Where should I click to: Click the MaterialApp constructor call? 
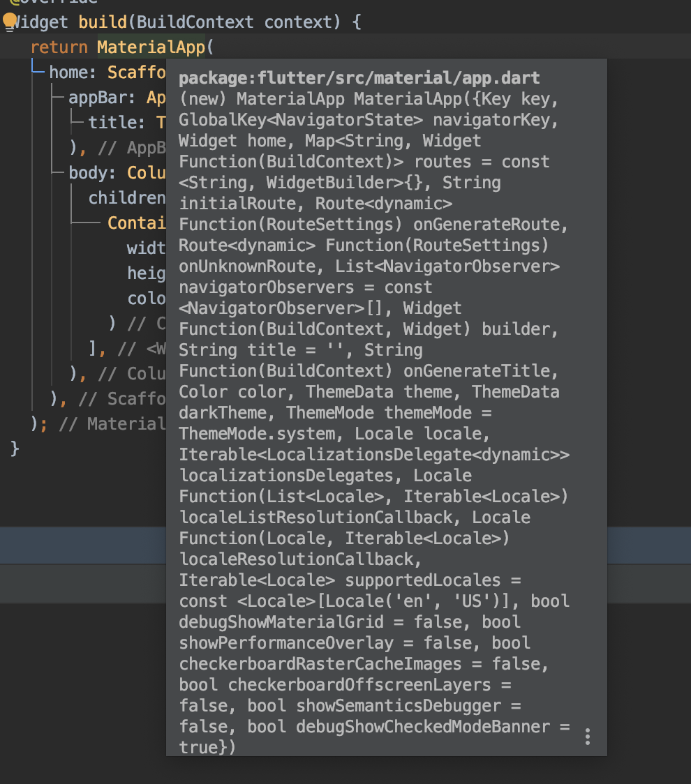pyautogui.click(x=151, y=47)
